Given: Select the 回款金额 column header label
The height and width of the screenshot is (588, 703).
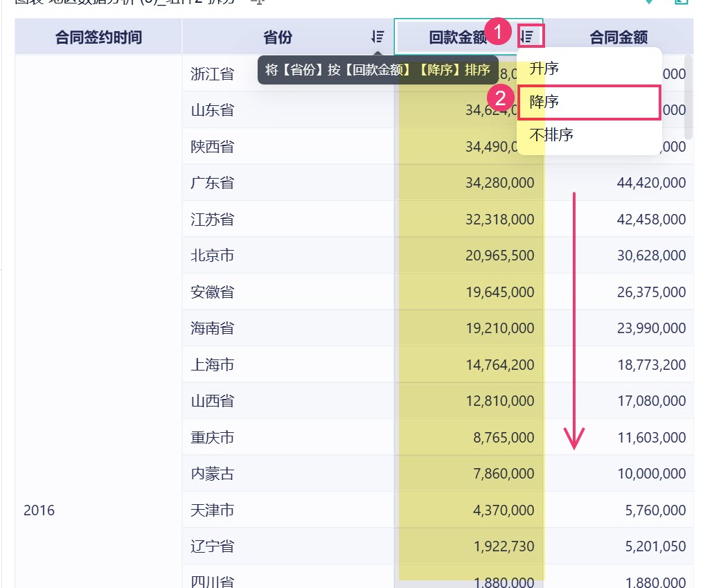Looking at the screenshot, I should coord(458,37).
